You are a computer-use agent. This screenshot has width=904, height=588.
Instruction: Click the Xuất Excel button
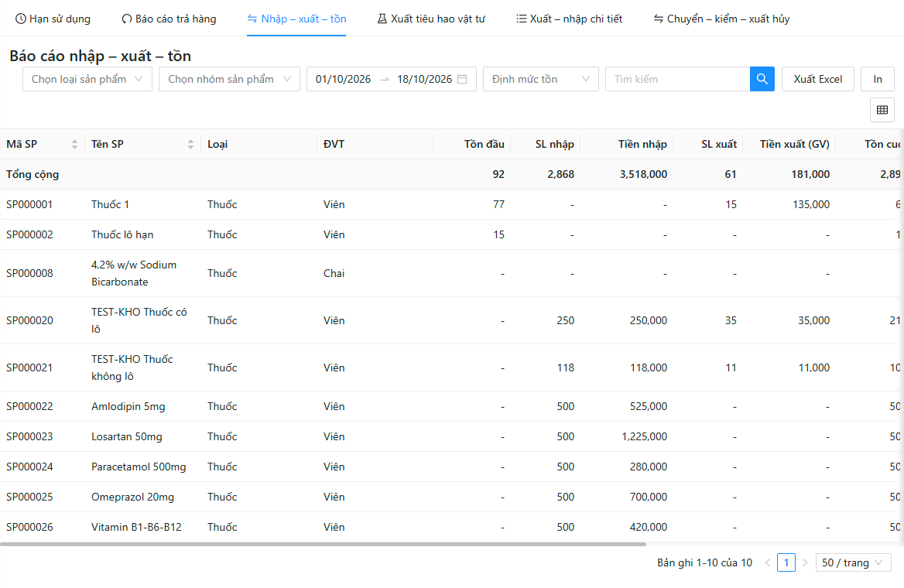click(x=817, y=79)
